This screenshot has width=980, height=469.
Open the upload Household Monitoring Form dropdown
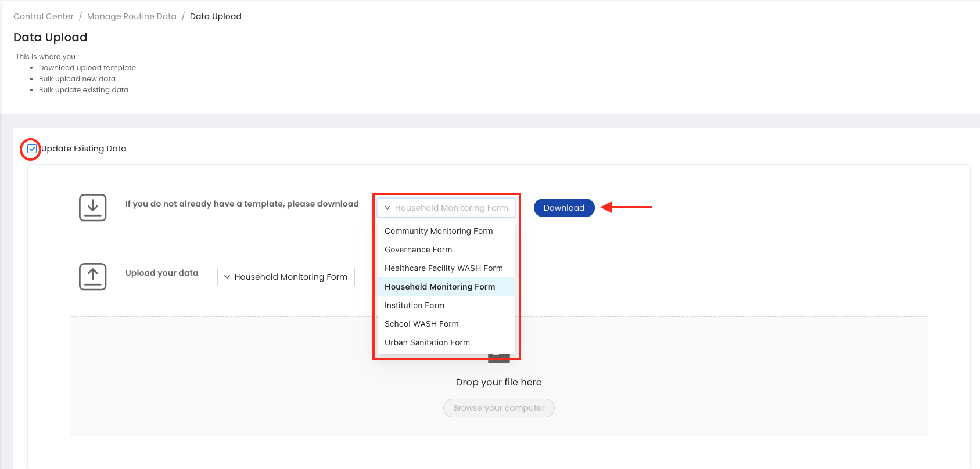pos(286,277)
